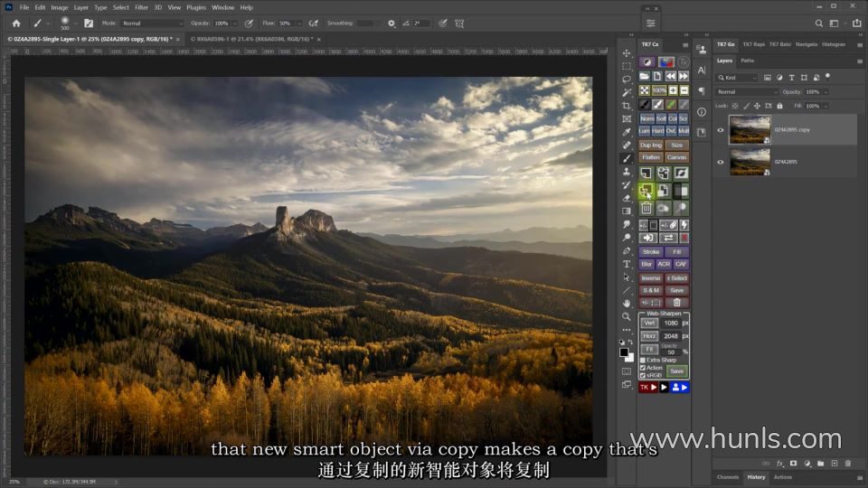
Task: Toggle the sRGB checkbox
Action: point(643,375)
